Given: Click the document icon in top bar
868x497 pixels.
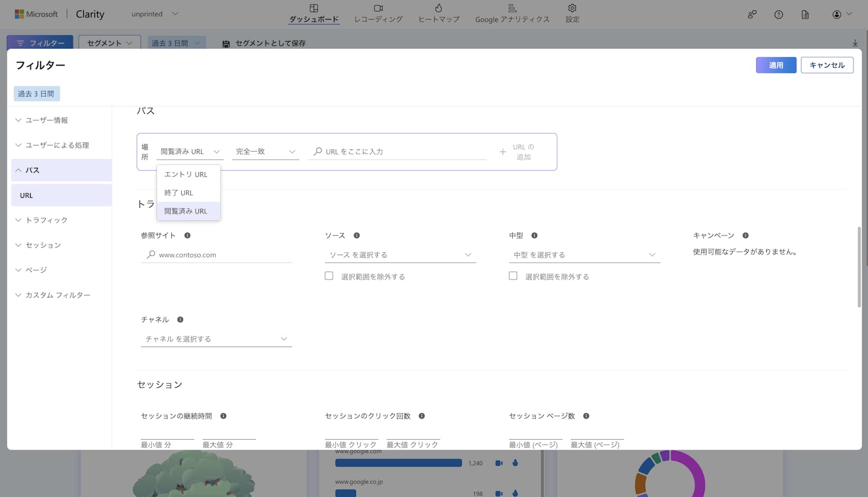Looking at the screenshot, I should tap(805, 14).
